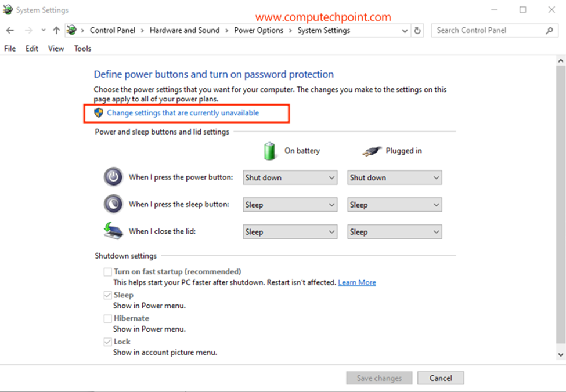
Task: Click Power Options breadcrumb
Action: click(258, 30)
